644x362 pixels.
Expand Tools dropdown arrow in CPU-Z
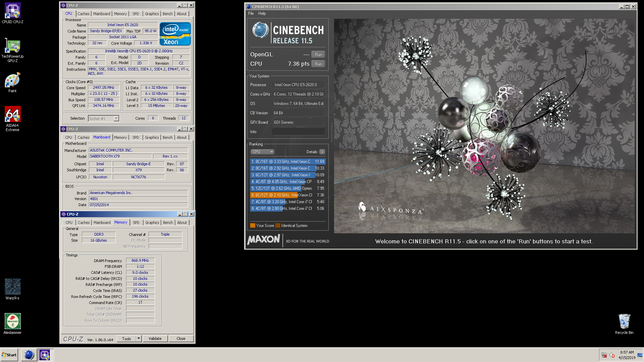[139, 339]
